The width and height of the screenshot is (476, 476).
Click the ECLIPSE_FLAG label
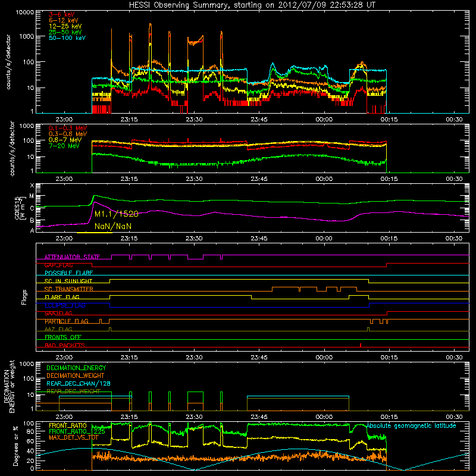click(65, 305)
